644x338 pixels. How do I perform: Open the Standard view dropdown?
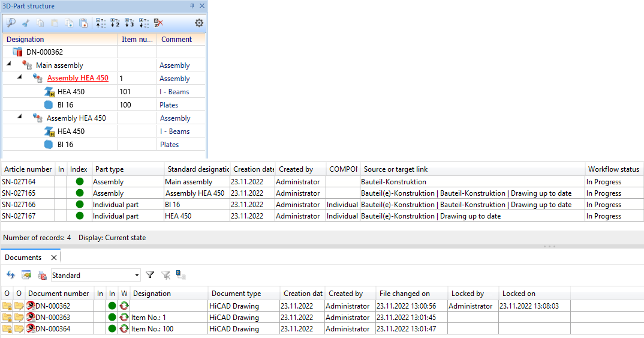[x=137, y=276]
